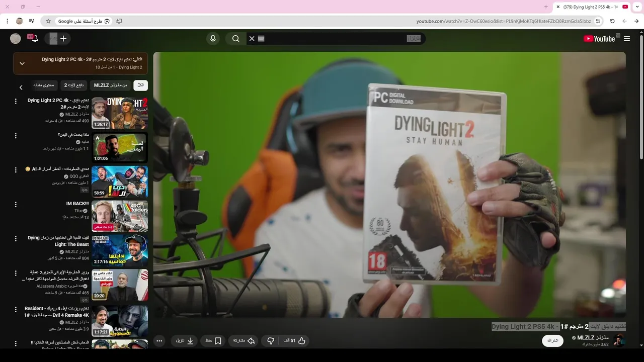The height and width of the screenshot is (362, 644).
Task: Dislike the video with thumbs down
Action: pos(271,341)
